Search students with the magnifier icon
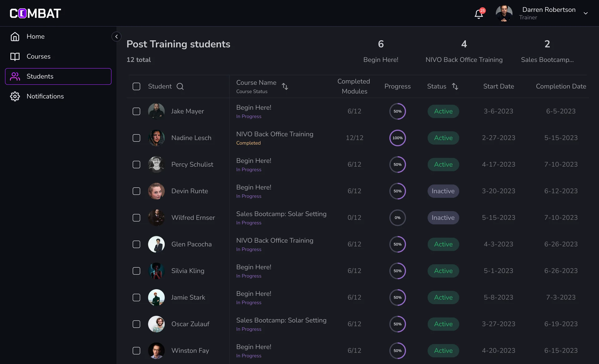The width and height of the screenshot is (599, 364). tap(180, 86)
